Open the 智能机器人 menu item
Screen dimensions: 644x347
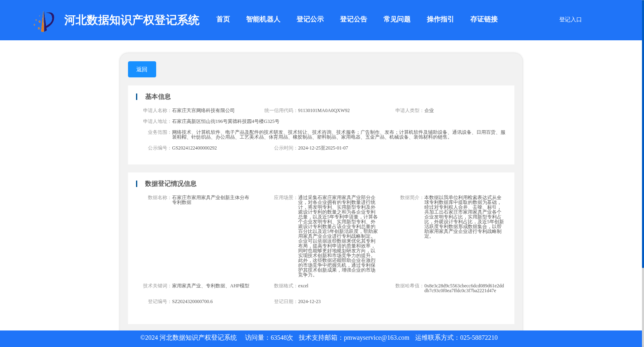pos(263,19)
